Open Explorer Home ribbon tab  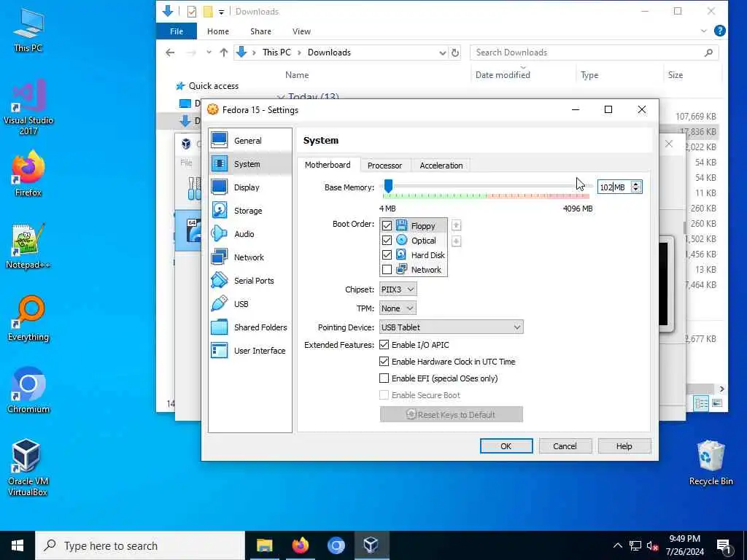click(218, 31)
